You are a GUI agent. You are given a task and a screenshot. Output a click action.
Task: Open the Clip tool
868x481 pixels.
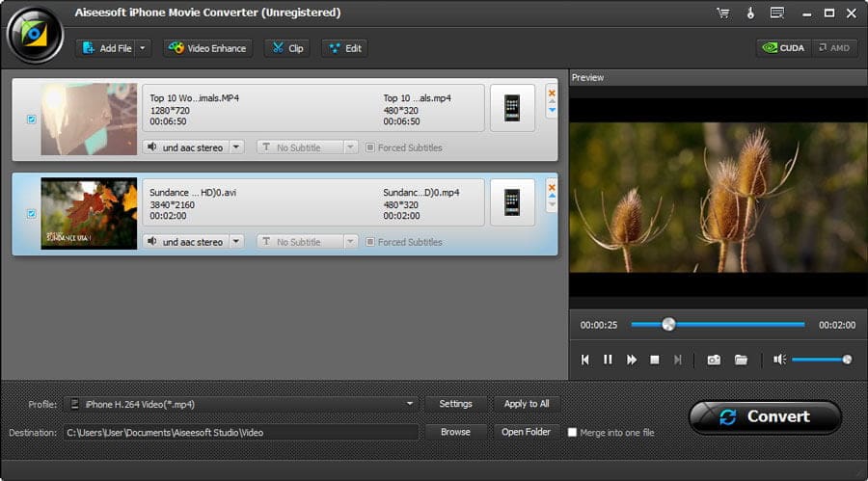point(287,48)
